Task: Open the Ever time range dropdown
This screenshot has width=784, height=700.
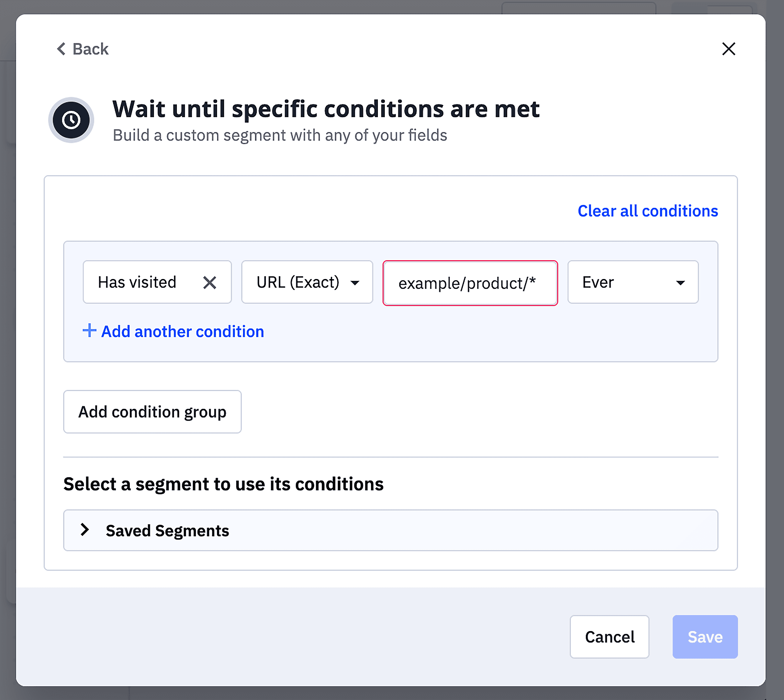Action: click(x=623, y=282)
